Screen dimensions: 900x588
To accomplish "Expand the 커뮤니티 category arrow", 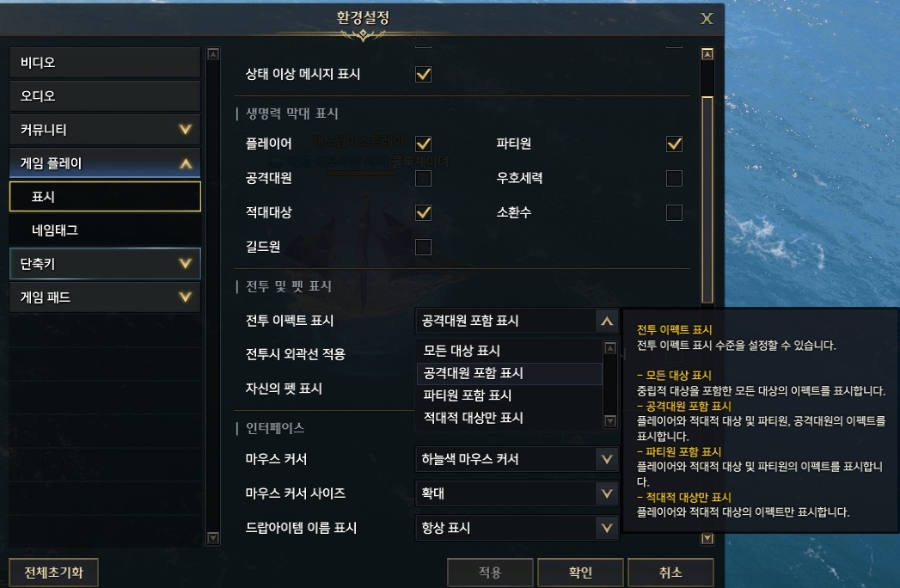I will pos(186,129).
